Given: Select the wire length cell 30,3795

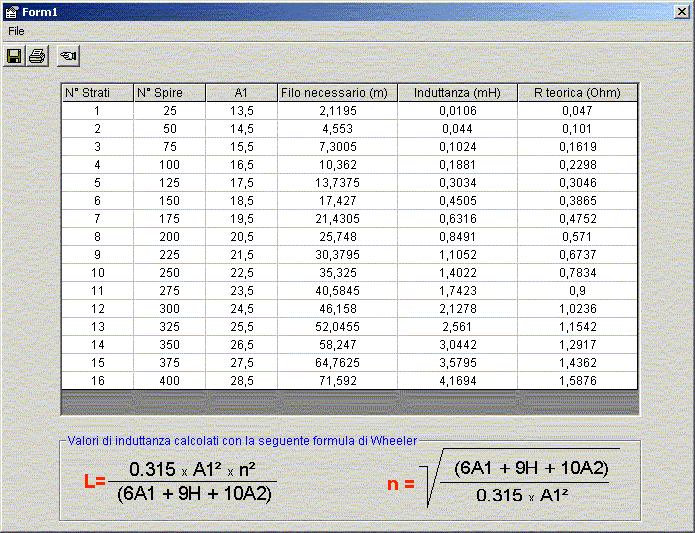Looking at the screenshot, I should tap(338, 255).
